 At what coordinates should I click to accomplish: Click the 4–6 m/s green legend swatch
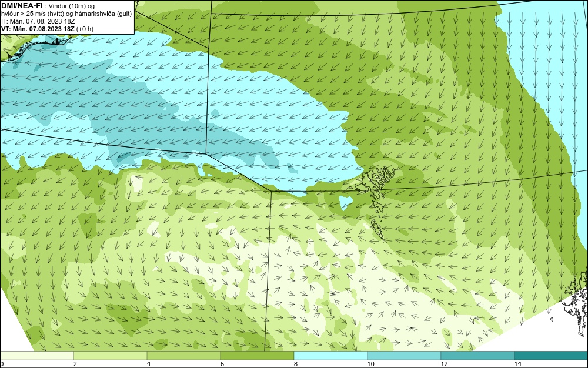click(x=183, y=356)
